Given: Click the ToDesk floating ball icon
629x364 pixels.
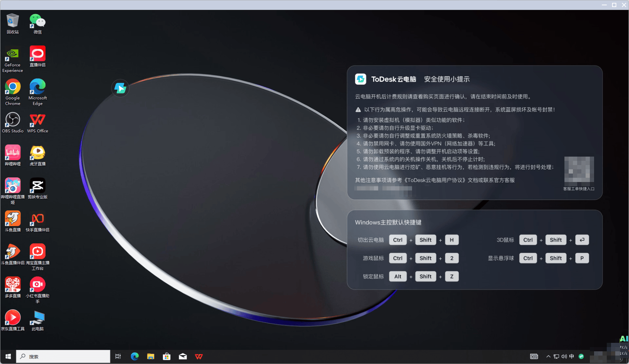Looking at the screenshot, I should pyautogui.click(x=120, y=88).
